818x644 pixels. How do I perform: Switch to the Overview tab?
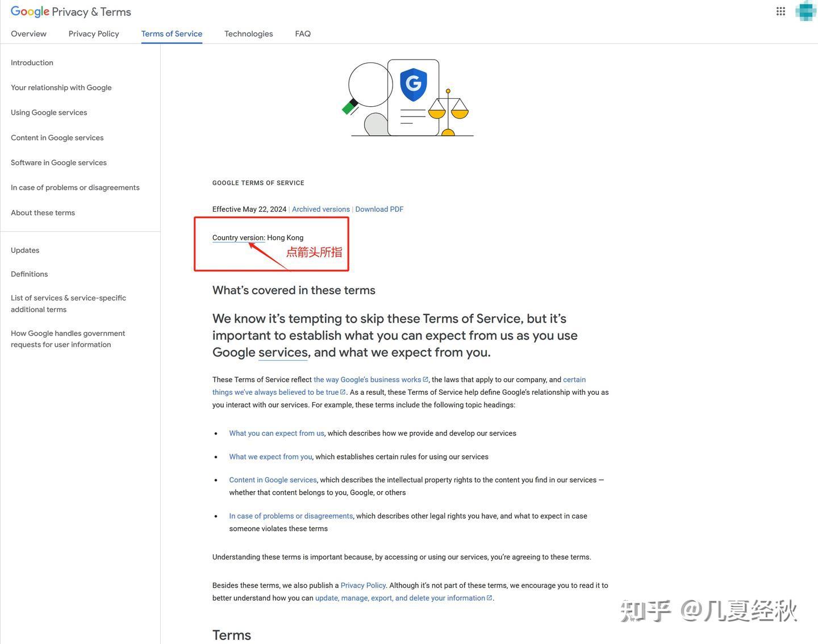click(x=28, y=34)
